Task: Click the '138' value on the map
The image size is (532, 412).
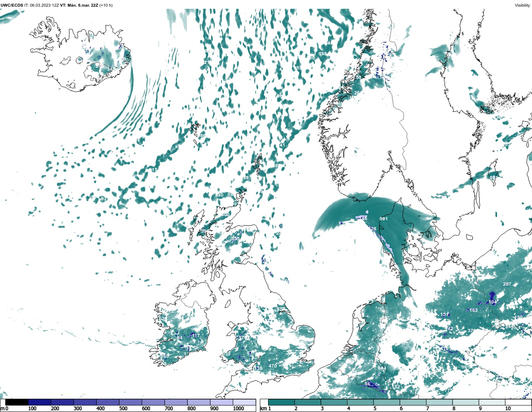Action: pyautogui.click(x=258, y=369)
